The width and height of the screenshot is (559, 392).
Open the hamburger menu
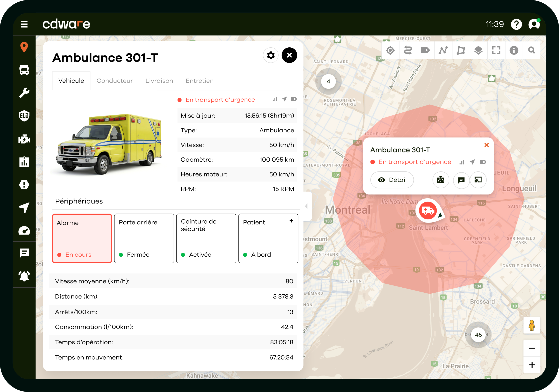(24, 24)
